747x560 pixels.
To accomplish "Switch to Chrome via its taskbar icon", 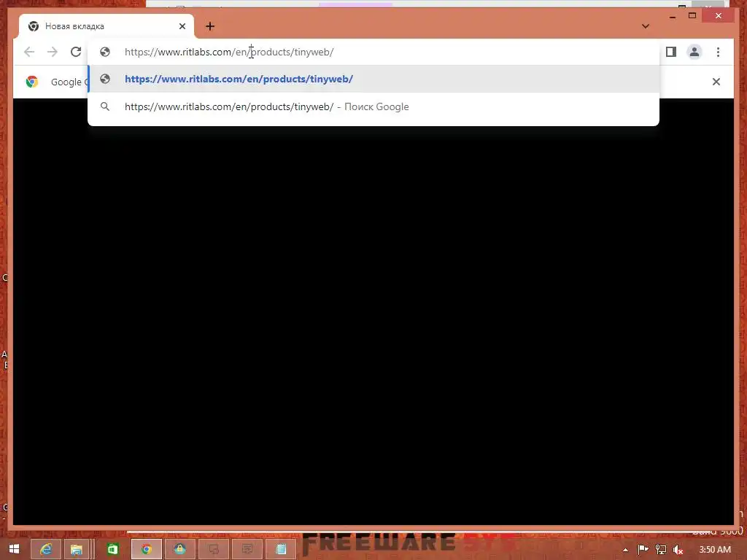I will coord(146,550).
